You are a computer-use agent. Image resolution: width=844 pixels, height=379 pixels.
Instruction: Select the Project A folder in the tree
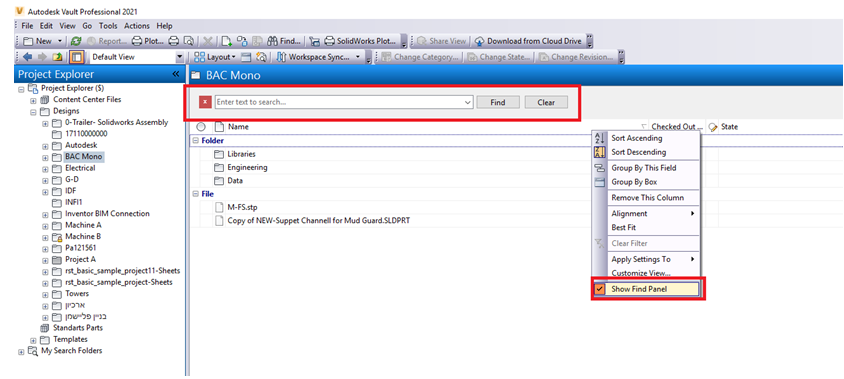81,259
